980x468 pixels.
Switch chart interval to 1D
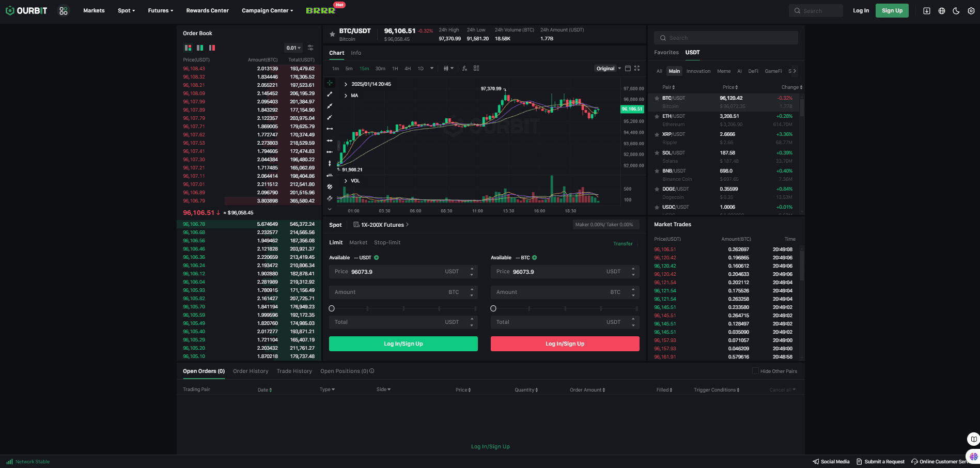click(x=421, y=69)
